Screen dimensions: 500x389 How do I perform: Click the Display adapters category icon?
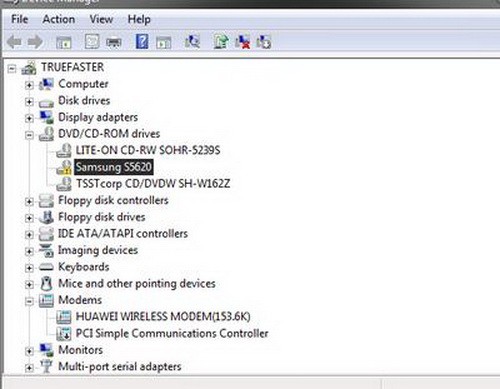pyautogui.click(x=46, y=118)
